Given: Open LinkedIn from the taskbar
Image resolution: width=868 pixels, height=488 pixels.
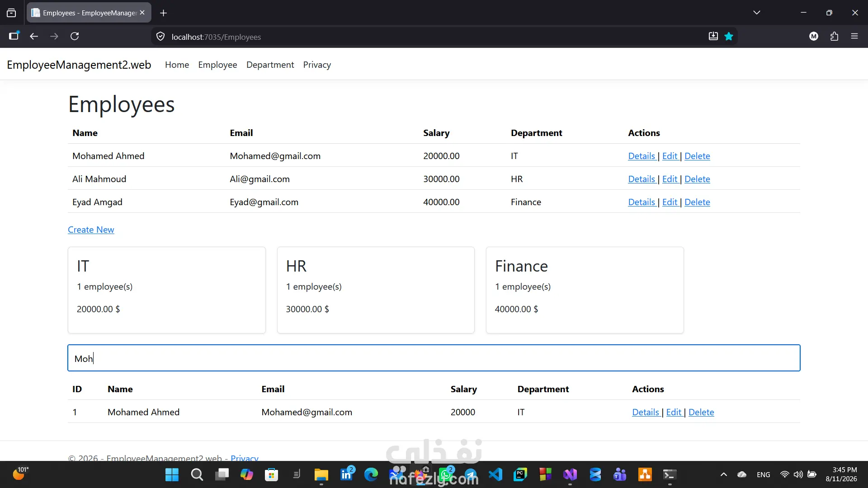Looking at the screenshot, I should [347, 474].
